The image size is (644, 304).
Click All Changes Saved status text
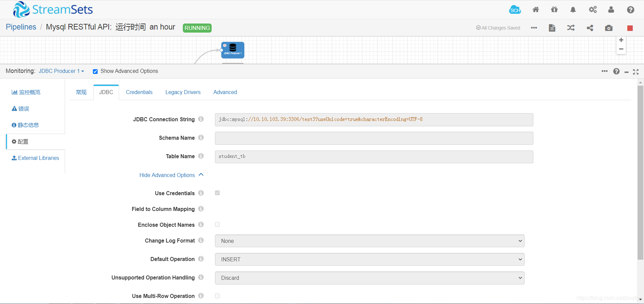tap(498, 28)
